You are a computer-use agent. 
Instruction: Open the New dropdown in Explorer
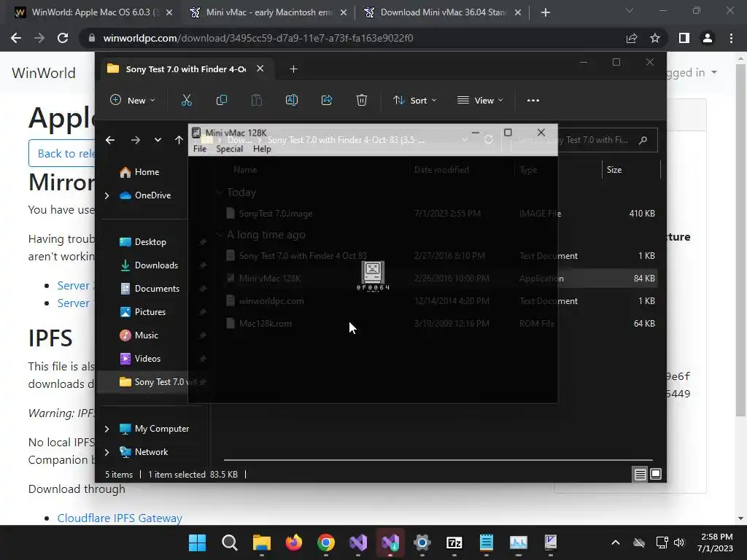pyautogui.click(x=133, y=101)
